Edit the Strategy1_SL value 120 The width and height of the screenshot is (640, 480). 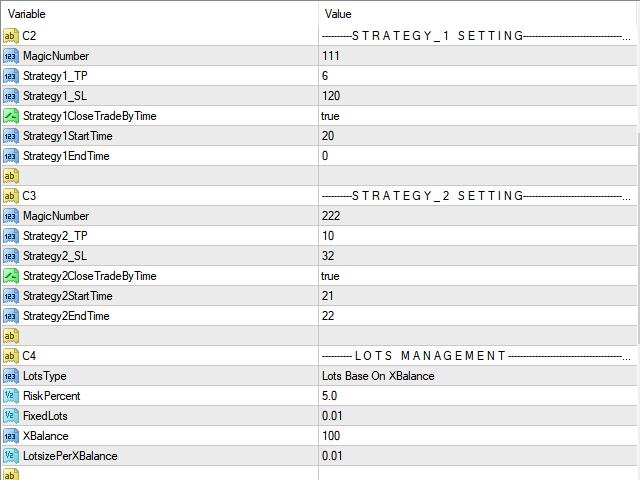coord(477,96)
